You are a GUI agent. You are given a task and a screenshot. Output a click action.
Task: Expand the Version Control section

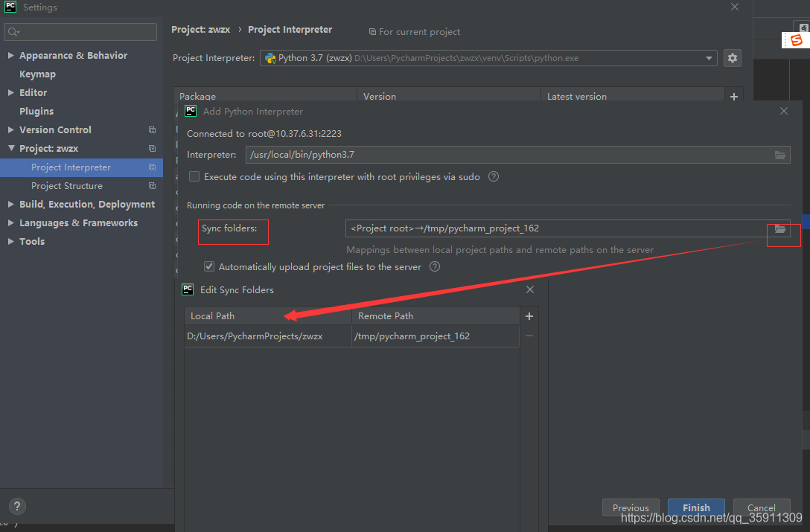pos(11,129)
